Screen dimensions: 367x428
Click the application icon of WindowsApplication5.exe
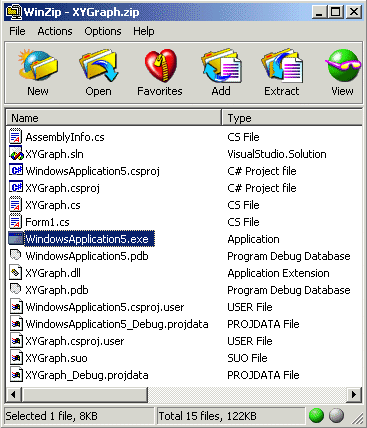[16, 239]
